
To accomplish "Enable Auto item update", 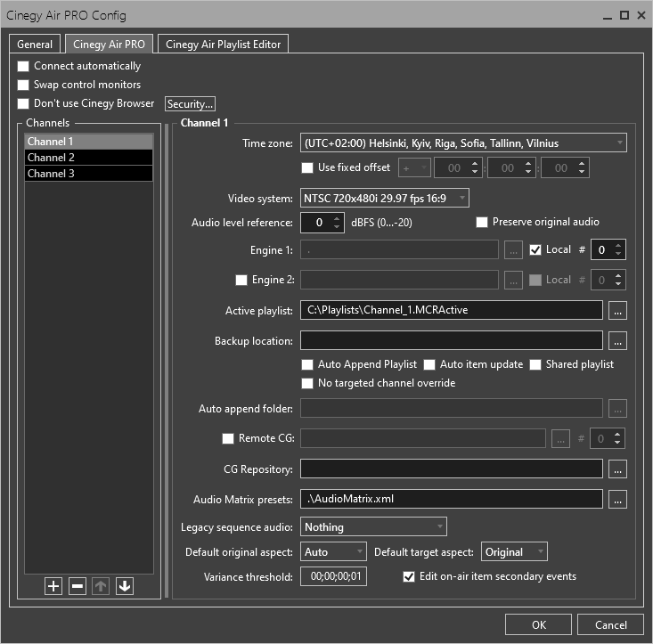I will tap(429, 364).
